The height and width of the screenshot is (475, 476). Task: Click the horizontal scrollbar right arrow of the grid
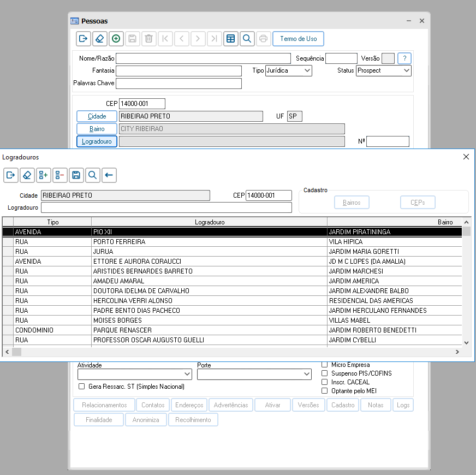pyautogui.click(x=457, y=352)
